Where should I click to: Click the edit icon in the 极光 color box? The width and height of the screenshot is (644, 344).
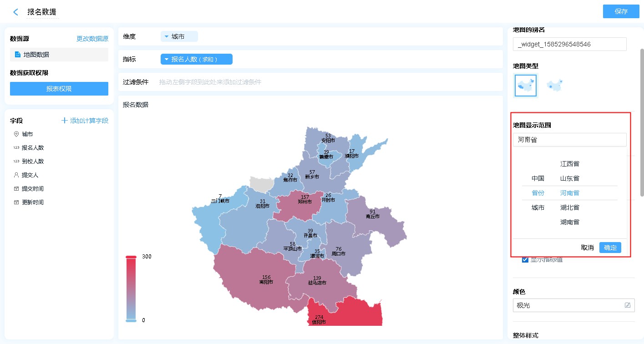(628, 305)
